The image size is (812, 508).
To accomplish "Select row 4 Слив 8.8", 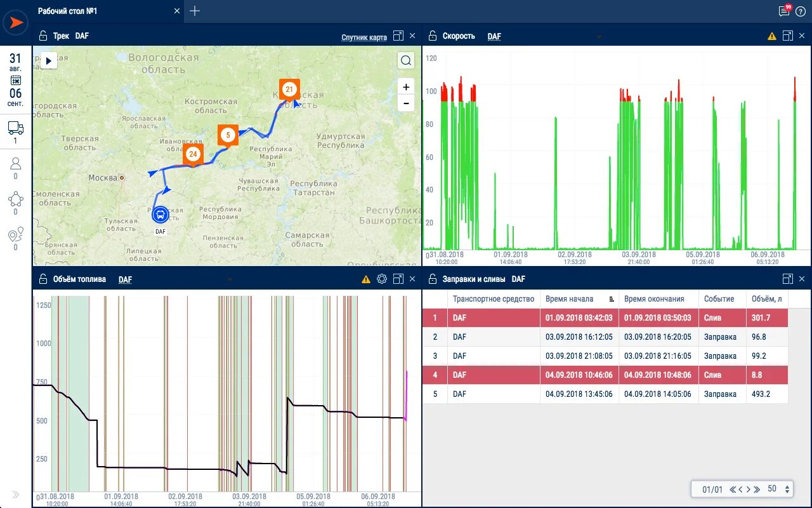I will [605, 375].
